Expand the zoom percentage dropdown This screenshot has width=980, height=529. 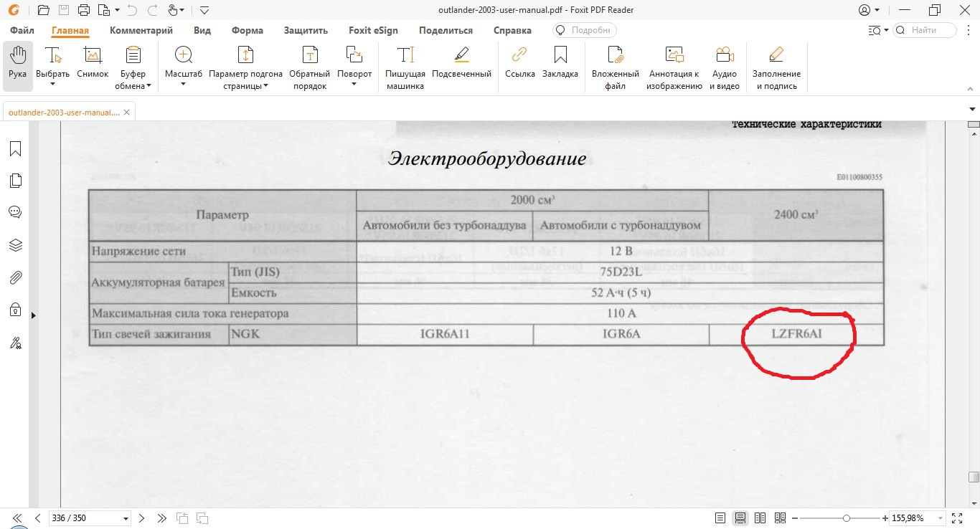coord(941,518)
